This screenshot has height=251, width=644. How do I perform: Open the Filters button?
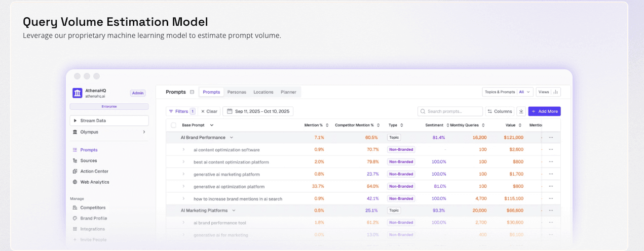coord(181,111)
